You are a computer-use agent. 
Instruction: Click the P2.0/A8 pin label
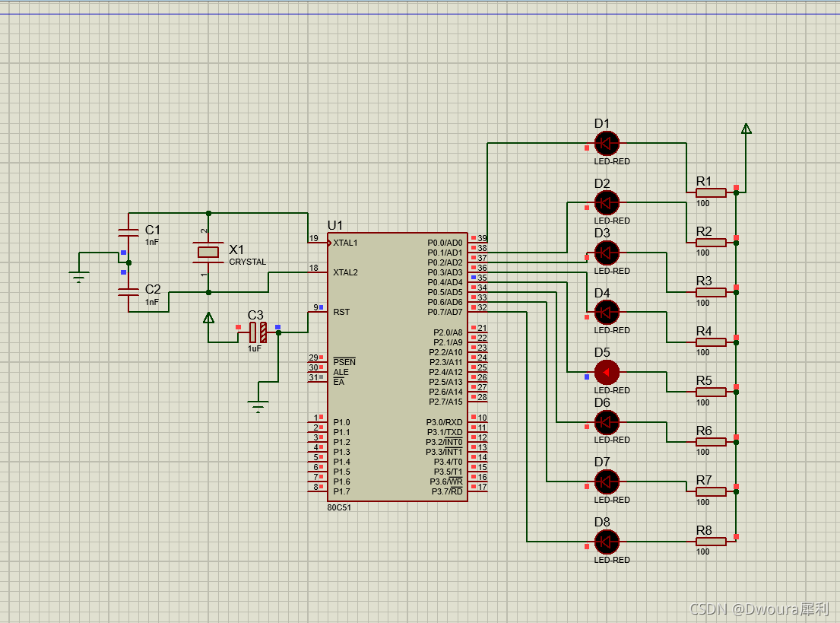pyautogui.click(x=448, y=332)
